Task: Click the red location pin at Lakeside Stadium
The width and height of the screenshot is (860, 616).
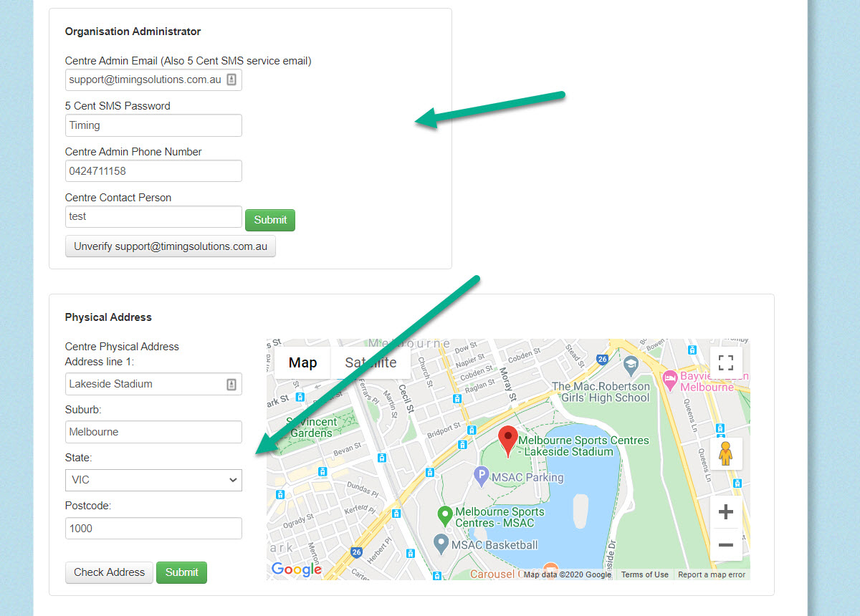Action: (x=508, y=441)
